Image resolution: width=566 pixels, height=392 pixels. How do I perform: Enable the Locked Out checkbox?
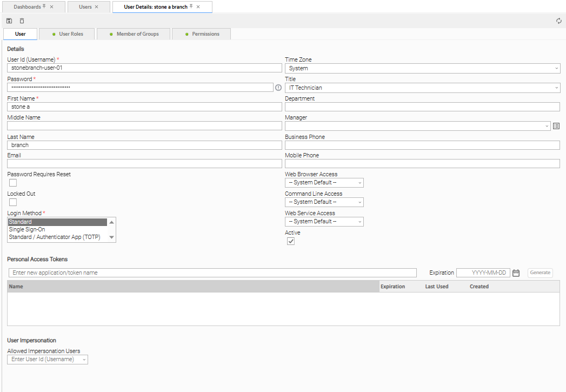[13, 202]
